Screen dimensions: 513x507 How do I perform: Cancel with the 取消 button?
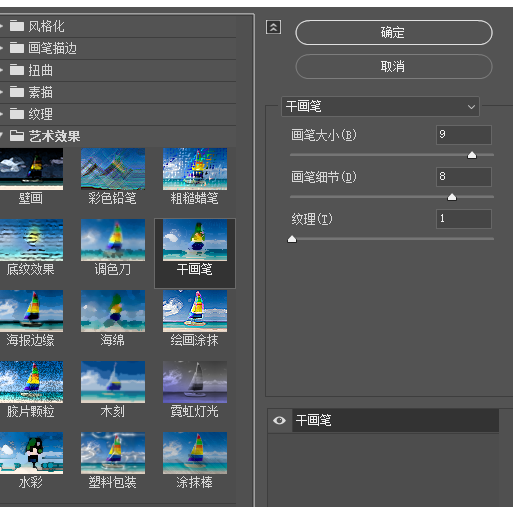(x=394, y=67)
